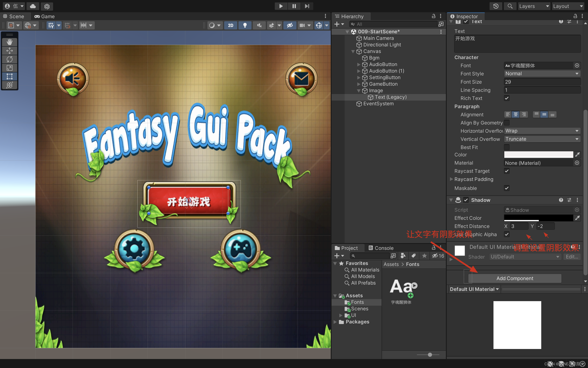Select Directional Light object

[x=382, y=45]
